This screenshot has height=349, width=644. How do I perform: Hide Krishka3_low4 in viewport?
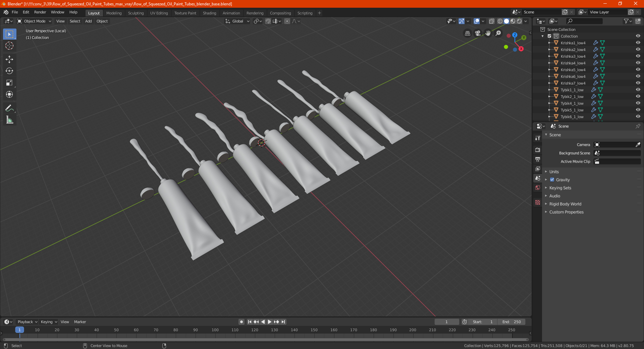(638, 56)
